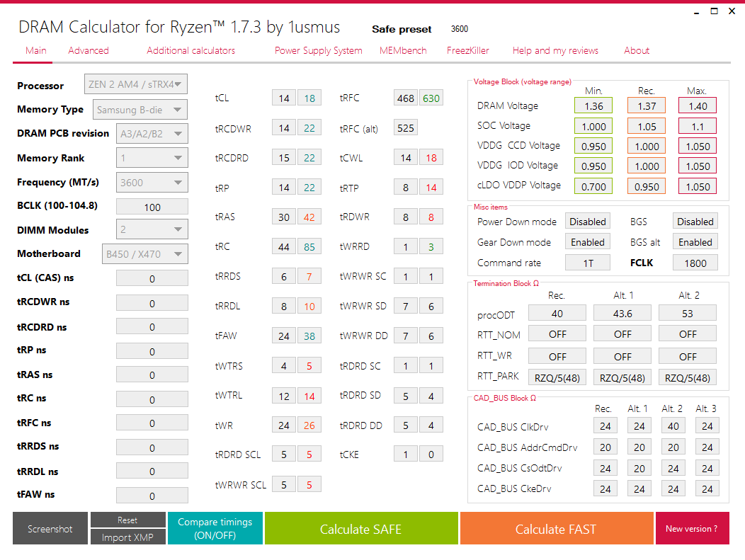Click CAD_BUS AddrCmdDrv Alt. 3 value 24
745x560 pixels.
[x=707, y=447]
